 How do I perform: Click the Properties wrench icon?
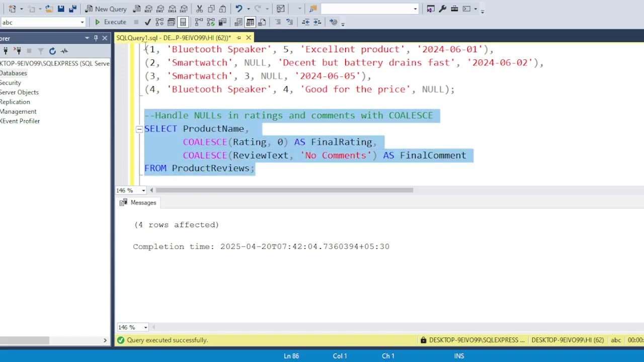click(443, 9)
